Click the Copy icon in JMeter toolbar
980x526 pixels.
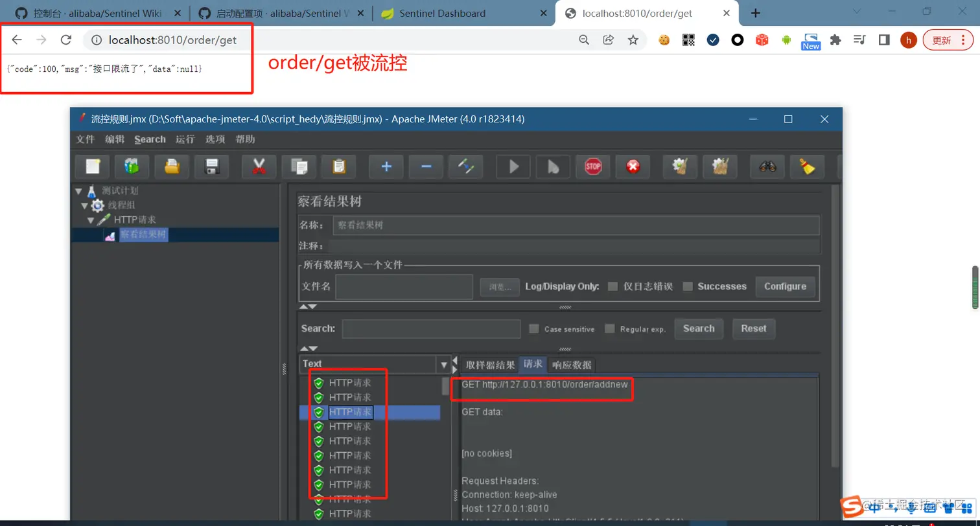click(x=299, y=166)
